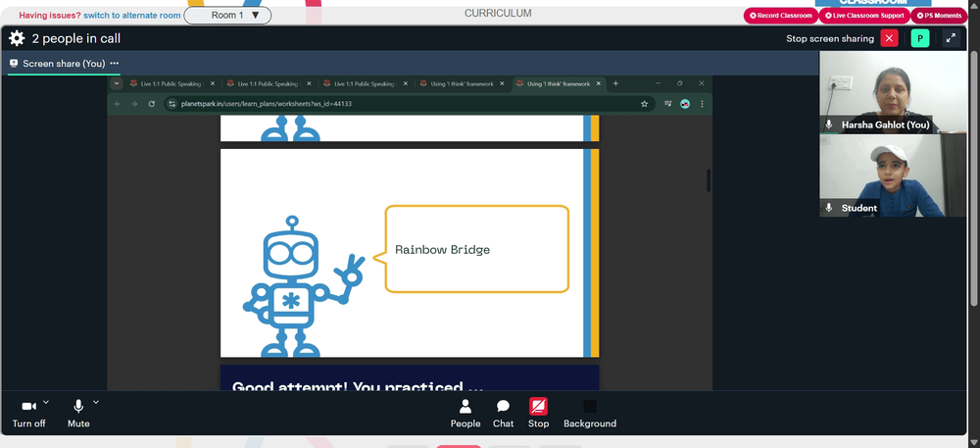Click the Good attempt! You practiced heading
The height and width of the screenshot is (448, 980).
(357, 386)
